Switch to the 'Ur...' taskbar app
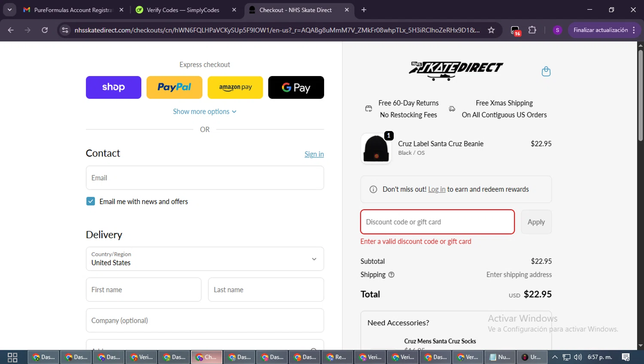644x364 pixels. point(532,357)
